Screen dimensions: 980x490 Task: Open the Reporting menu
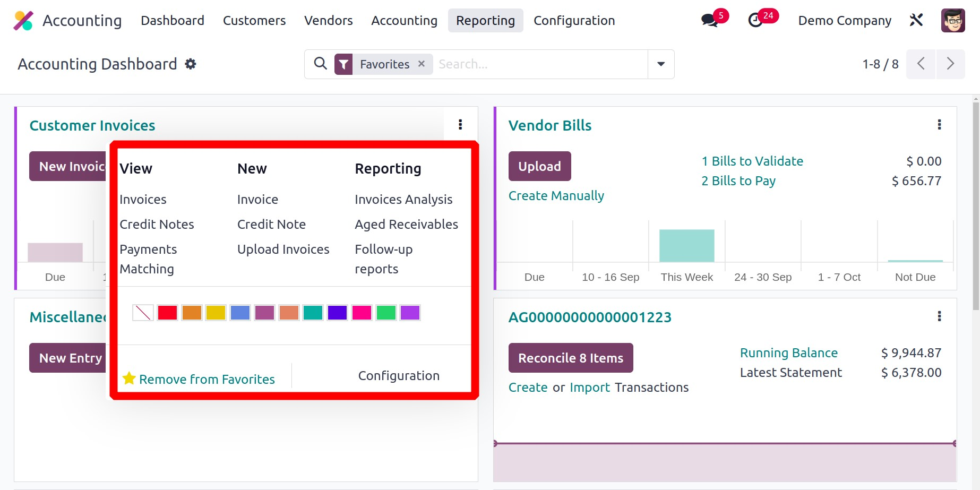pos(485,21)
